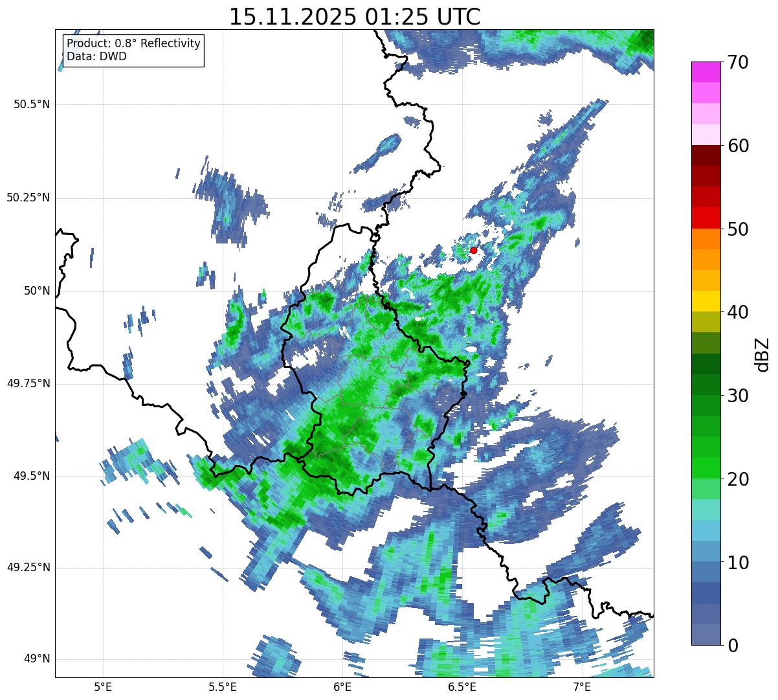778x700 pixels.
Task: Click the "5°E" longitude label
Action: (103, 686)
